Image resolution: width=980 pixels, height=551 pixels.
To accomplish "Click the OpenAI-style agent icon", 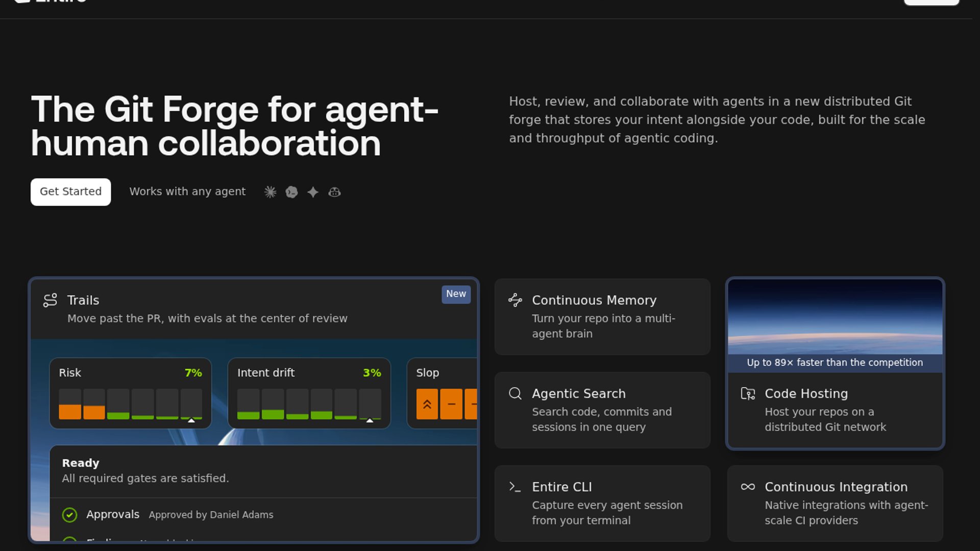I will pos(291,192).
